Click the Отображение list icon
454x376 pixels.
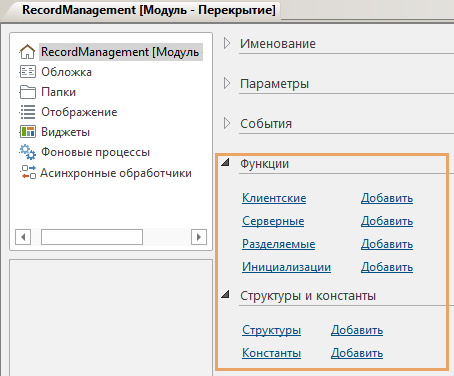click(x=27, y=112)
